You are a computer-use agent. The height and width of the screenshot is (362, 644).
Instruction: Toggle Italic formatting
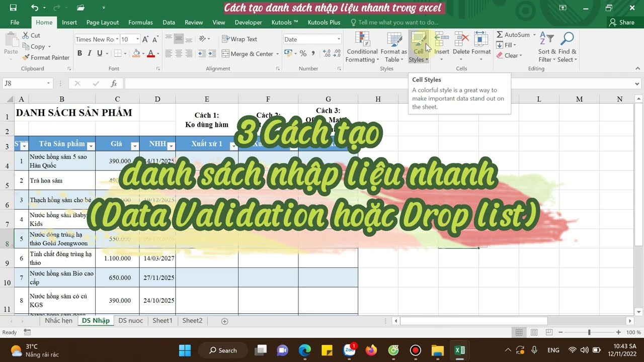90,53
